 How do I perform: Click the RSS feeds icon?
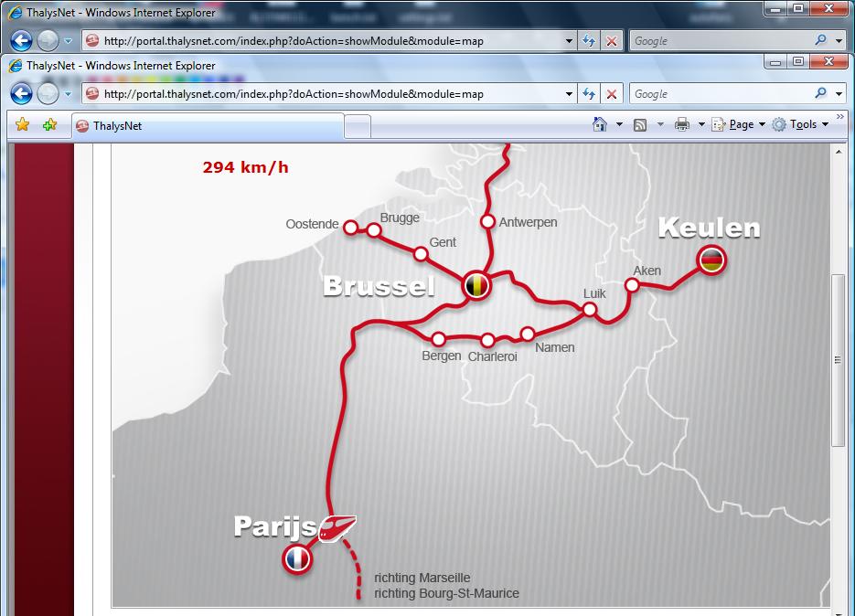(x=639, y=125)
